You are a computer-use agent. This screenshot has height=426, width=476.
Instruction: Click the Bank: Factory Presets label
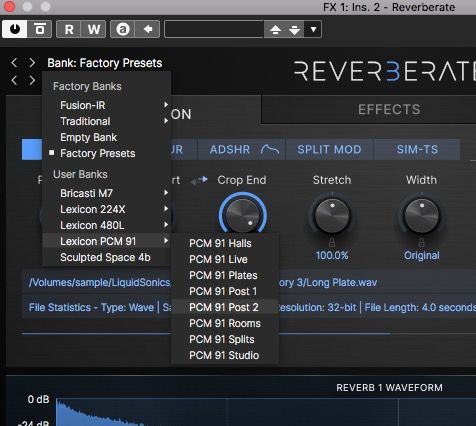click(105, 63)
